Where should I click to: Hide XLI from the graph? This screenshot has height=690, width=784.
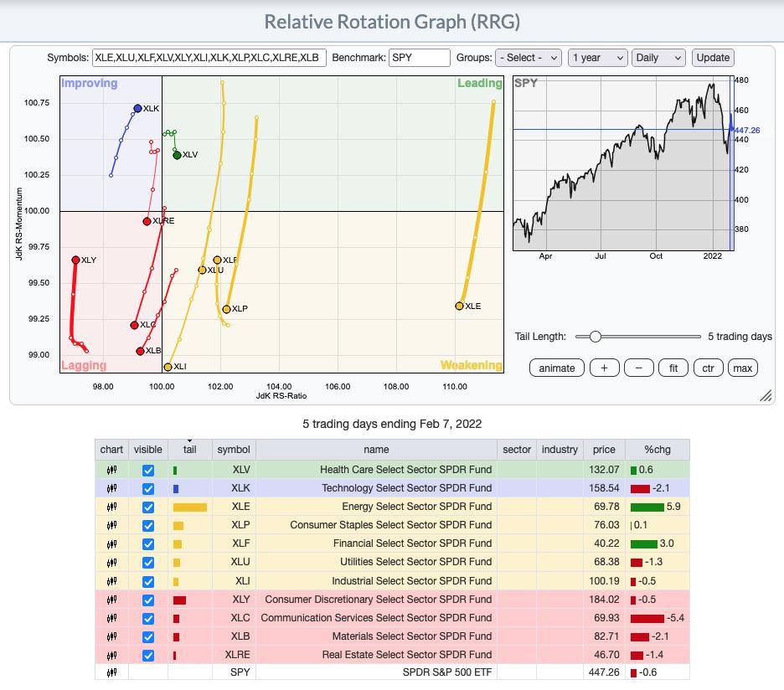click(x=148, y=582)
